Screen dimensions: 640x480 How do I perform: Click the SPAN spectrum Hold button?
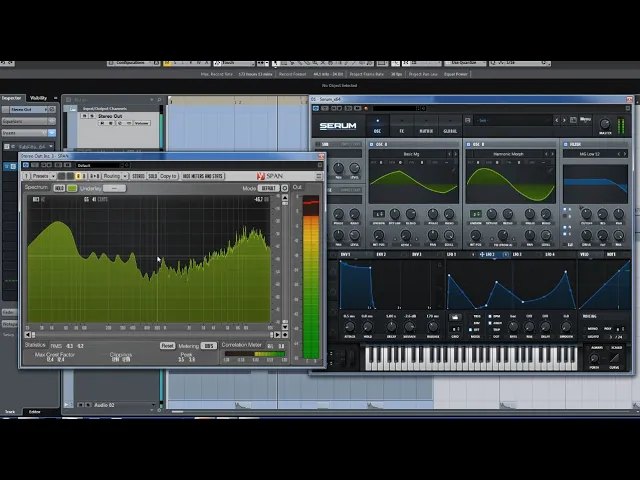pyautogui.click(x=59, y=188)
